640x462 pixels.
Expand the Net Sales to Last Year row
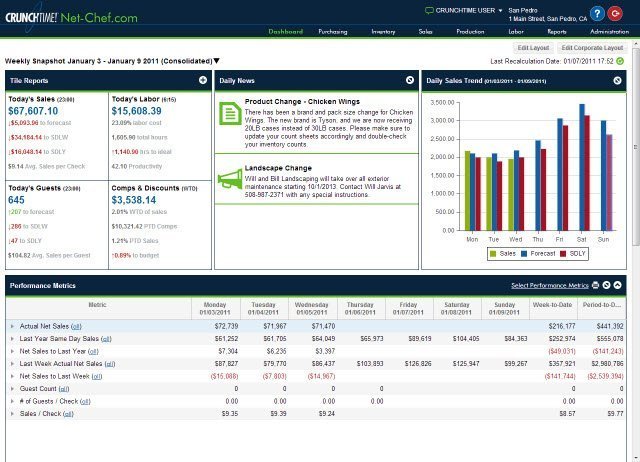[12, 351]
